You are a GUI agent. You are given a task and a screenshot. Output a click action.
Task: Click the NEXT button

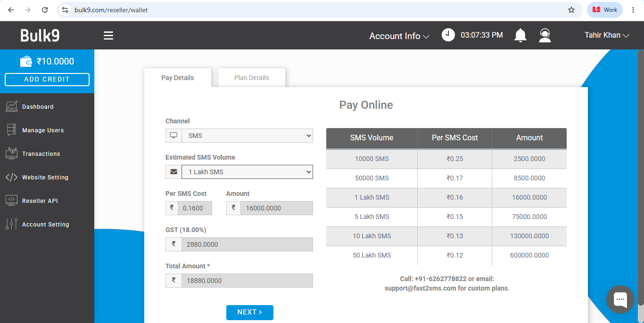[x=250, y=313]
